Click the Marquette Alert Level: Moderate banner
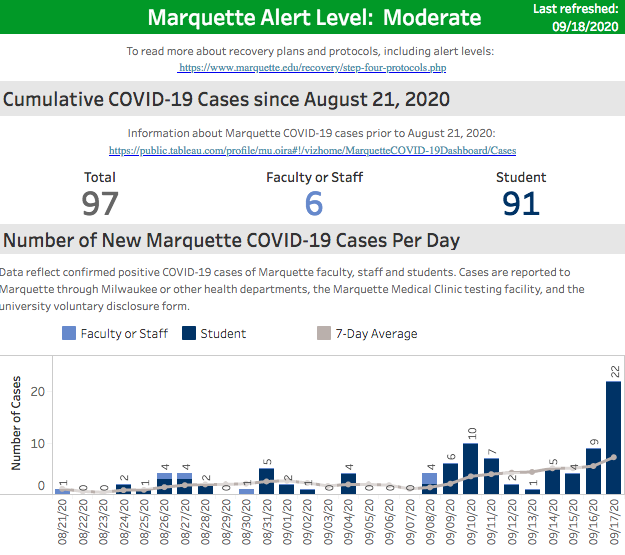 (314, 18)
